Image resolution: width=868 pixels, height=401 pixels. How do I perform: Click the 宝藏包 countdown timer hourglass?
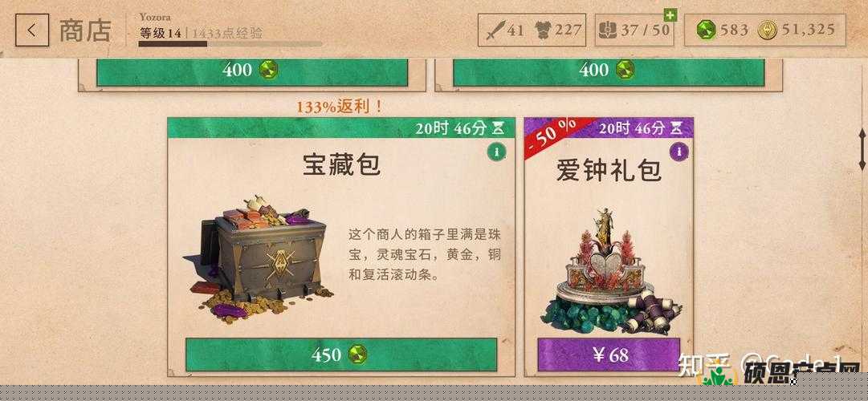pyautogui.click(x=499, y=128)
